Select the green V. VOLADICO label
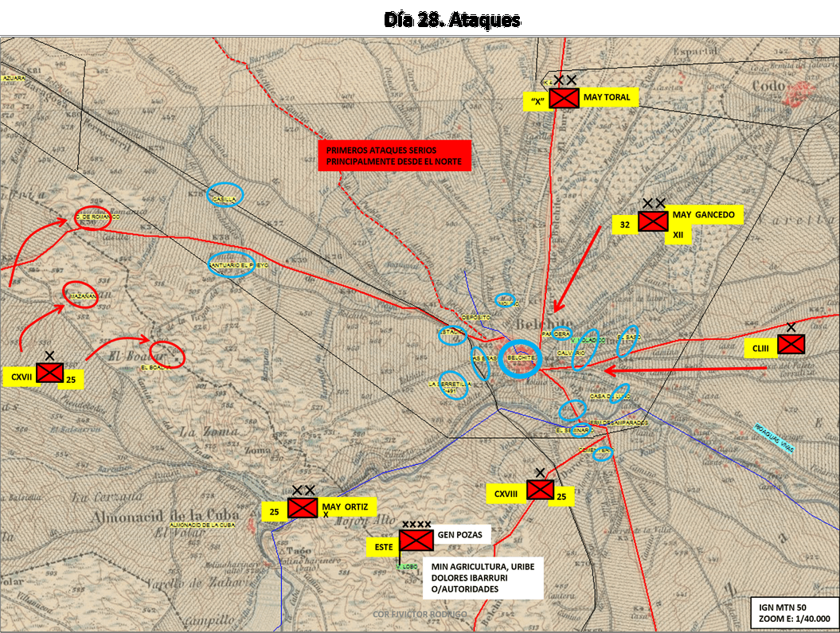This screenshot has height=633, width=840. coord(588,340)
